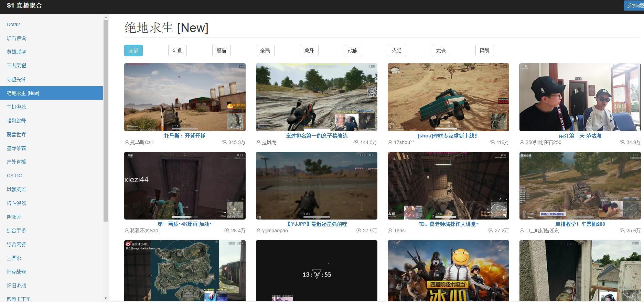Viewport: 644px width, 302px height.
Task: Filter streams by 熊猫 platform
Action: [x=221, y=51]
